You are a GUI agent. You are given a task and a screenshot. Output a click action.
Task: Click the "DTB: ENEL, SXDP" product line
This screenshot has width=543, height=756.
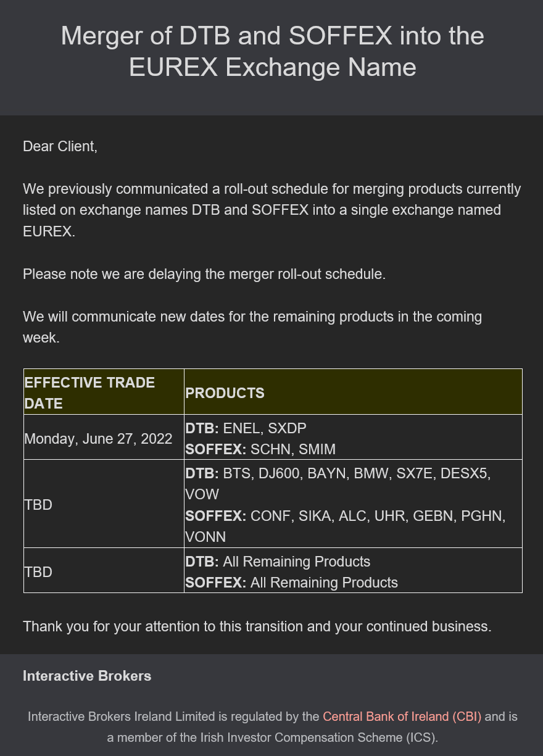(246, 428)
